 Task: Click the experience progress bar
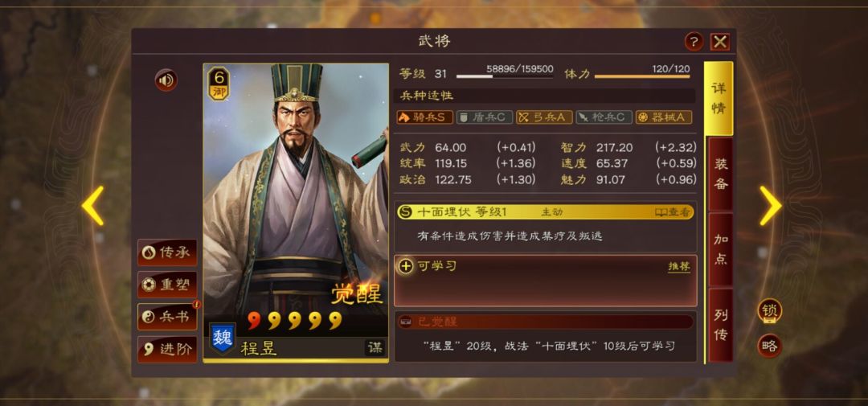[x=504, y=77]
